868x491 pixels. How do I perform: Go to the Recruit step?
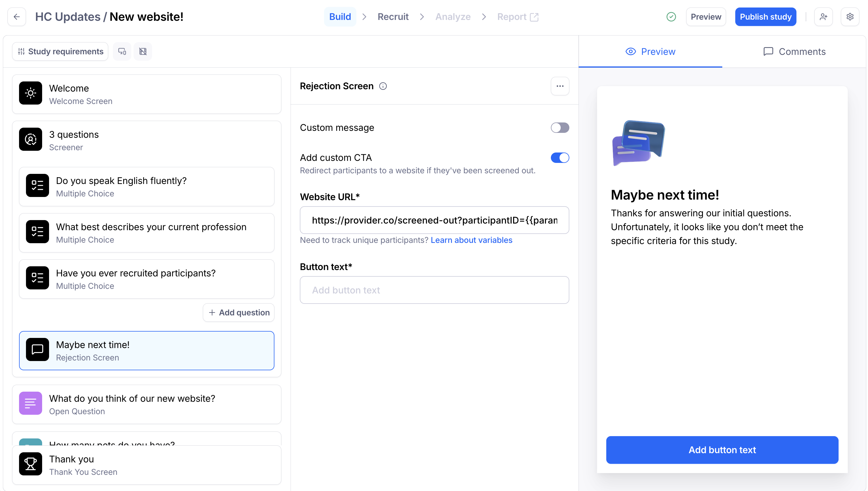pos(393,16)
